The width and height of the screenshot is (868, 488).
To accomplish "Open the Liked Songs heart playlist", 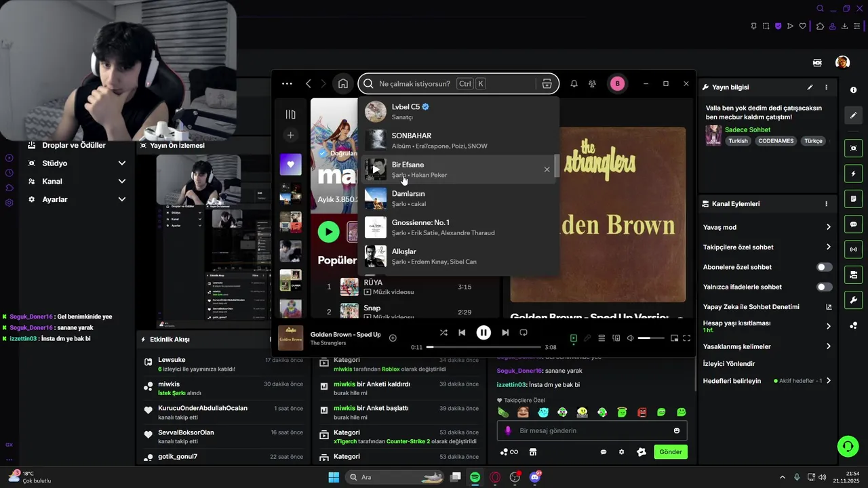I will [x=290, y=165].
